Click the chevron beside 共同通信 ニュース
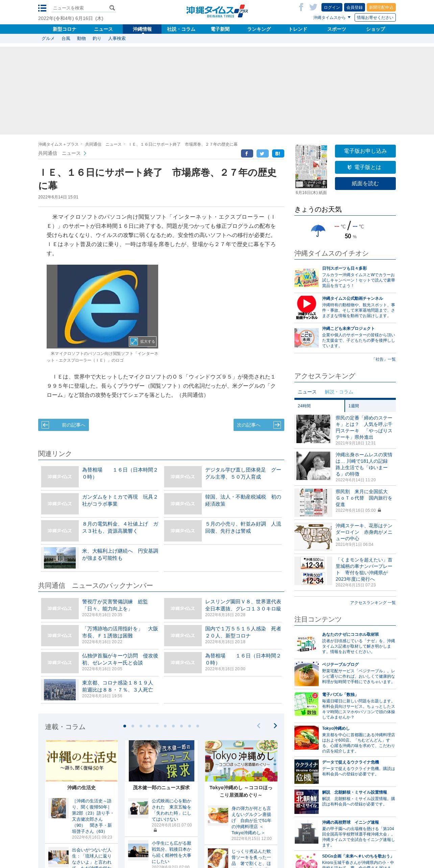The width and height of the screenshot is (434, 868). pyautogui.click(x=85, y=153)
